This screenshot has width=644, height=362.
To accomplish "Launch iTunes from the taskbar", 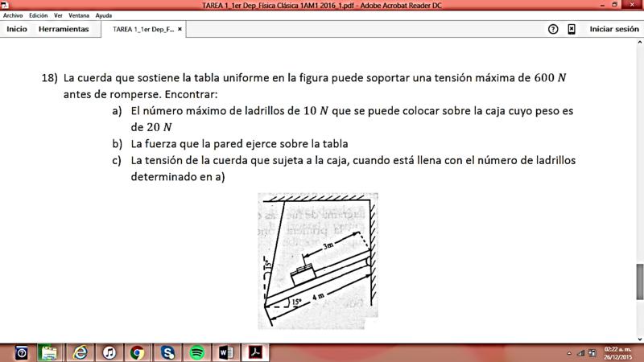I will [109, 352].
